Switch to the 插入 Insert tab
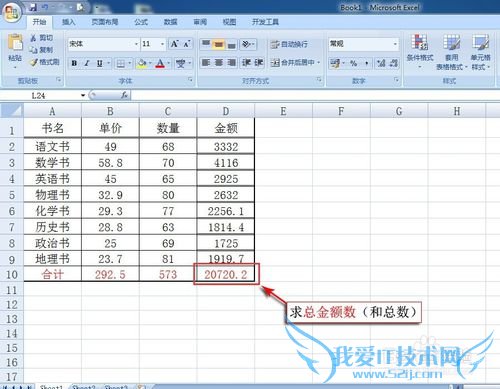500x389 pixels. 69,22
